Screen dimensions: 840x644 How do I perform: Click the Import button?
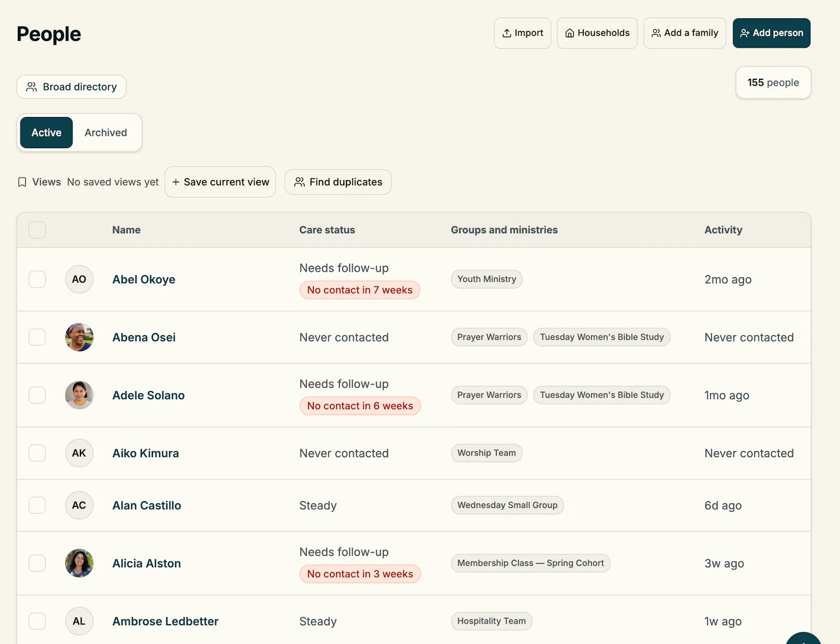coord(522,33)
